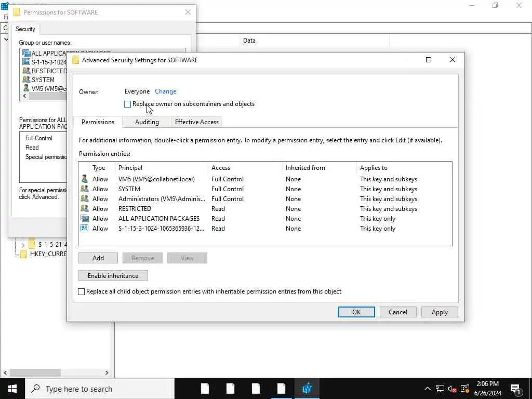Select S-1-15-3-1024-1065365936 principal text
Image resolution: width=532 pixels, height=399 pixels.
(x=161, y=229)
